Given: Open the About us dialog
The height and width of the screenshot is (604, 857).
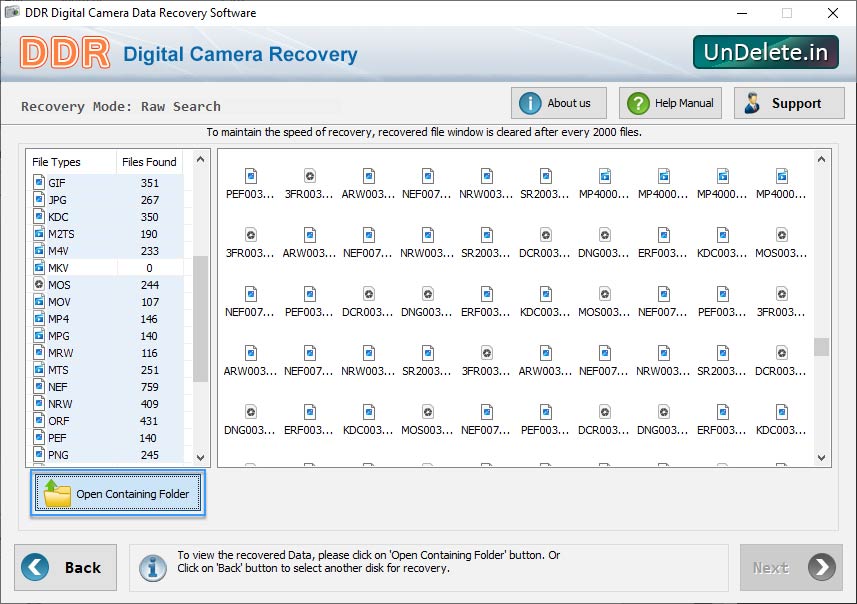Looking at the screenshot, I should coord(559,103).
